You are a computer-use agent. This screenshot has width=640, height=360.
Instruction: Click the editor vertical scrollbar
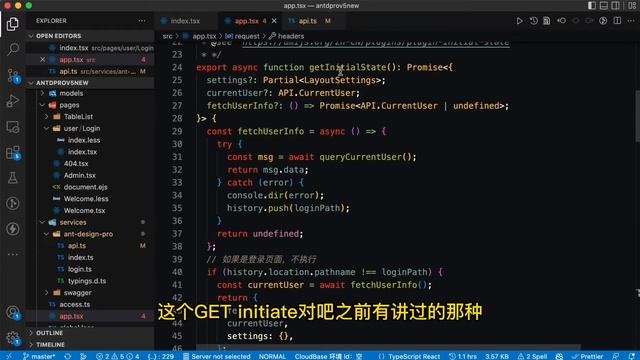pos(637,116)
